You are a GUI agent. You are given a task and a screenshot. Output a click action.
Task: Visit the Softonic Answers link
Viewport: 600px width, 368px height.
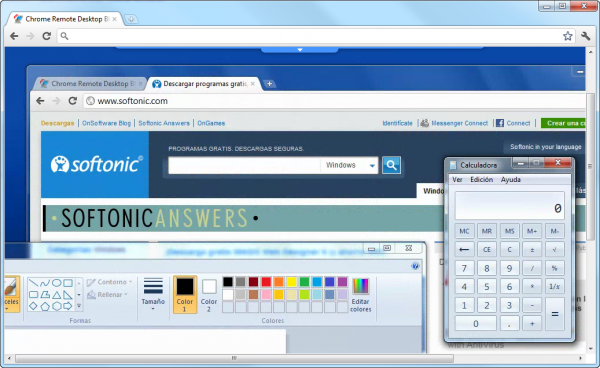pyautogui.click(x=164, y=123)
